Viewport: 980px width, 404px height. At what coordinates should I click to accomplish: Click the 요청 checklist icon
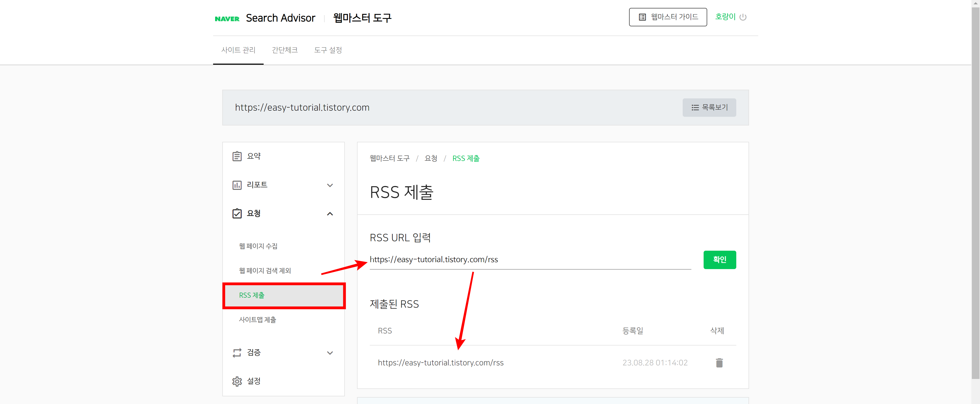pyautogui.click(x=237, y=213)
